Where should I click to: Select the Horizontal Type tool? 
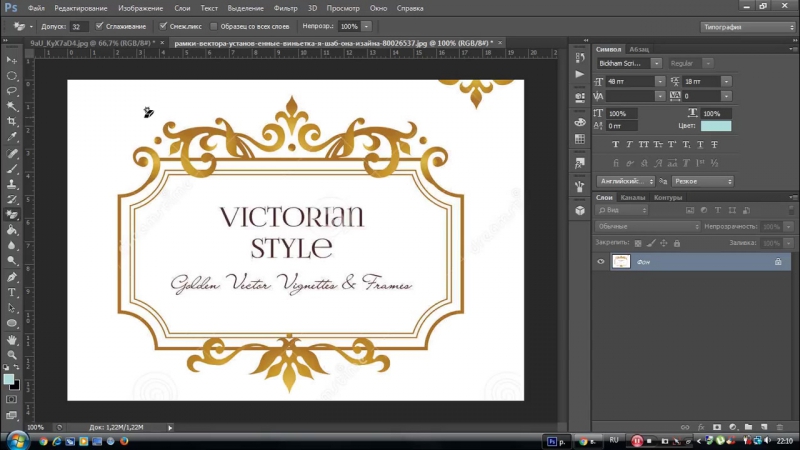coord(12,292)
